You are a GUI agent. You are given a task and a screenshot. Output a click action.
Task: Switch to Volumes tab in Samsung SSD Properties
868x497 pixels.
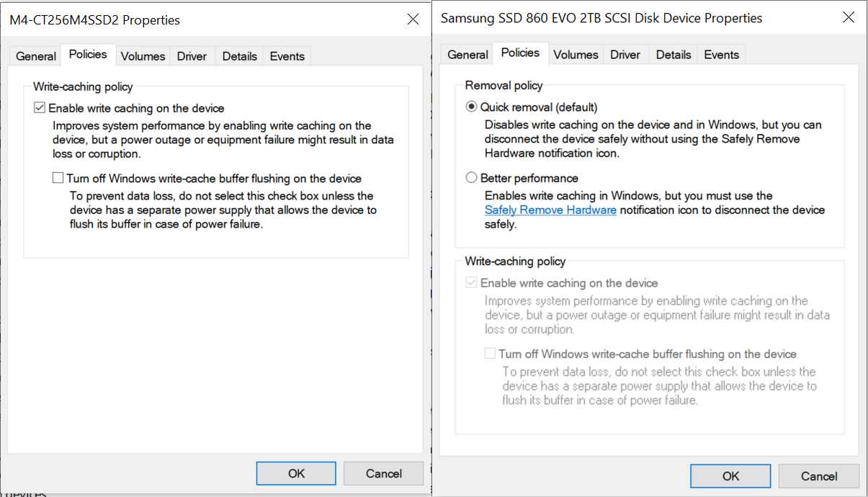click(576, 55)
